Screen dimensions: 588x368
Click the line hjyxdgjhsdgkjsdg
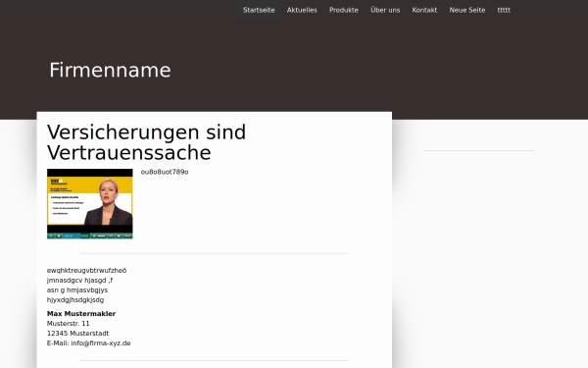point(75,299)
